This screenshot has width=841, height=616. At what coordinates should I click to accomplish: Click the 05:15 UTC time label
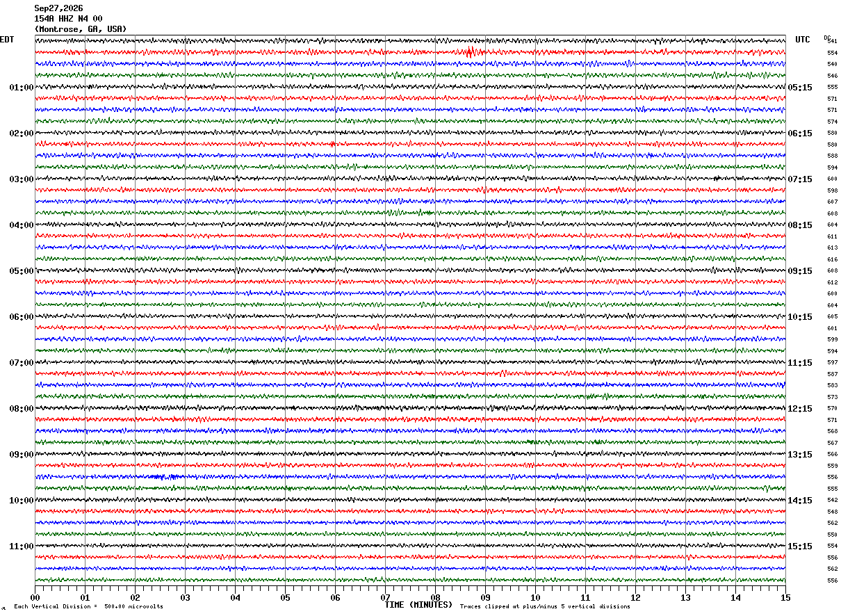tap(799, 88)
